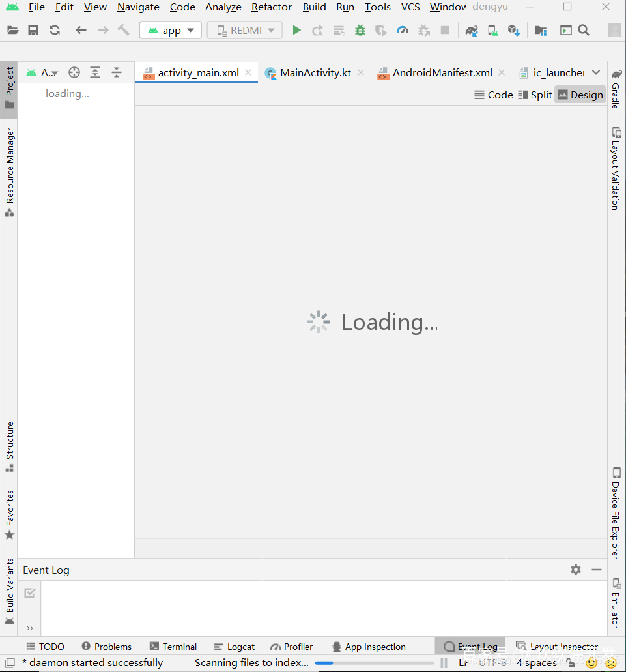Switch editor to Split view

click(535, 95)
